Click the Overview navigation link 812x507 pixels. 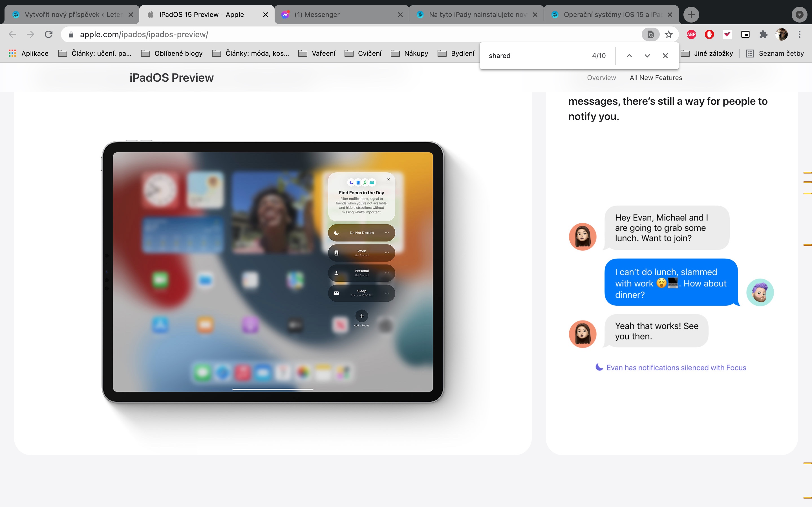point(601,78)
